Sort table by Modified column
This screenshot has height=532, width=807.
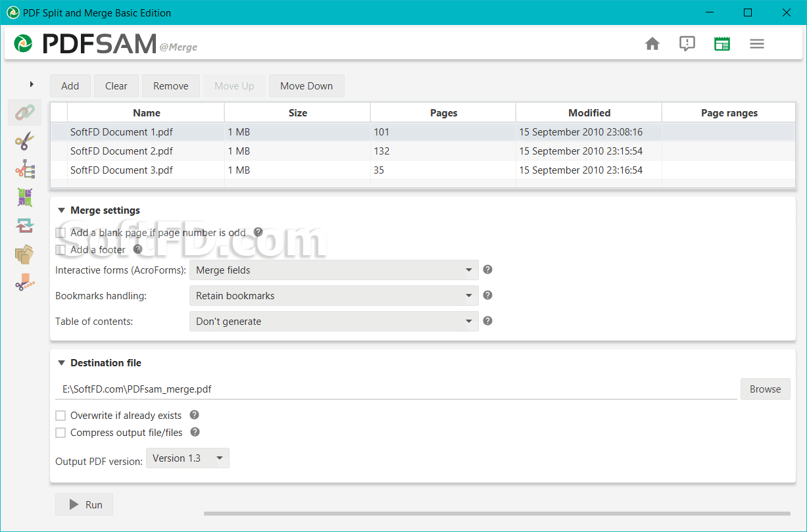click(x=589, y=113)
